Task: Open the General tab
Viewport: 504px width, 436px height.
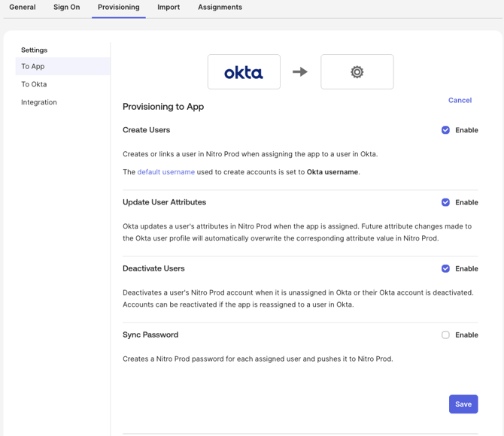Action: pyautogui.click(x=23, y=7)
